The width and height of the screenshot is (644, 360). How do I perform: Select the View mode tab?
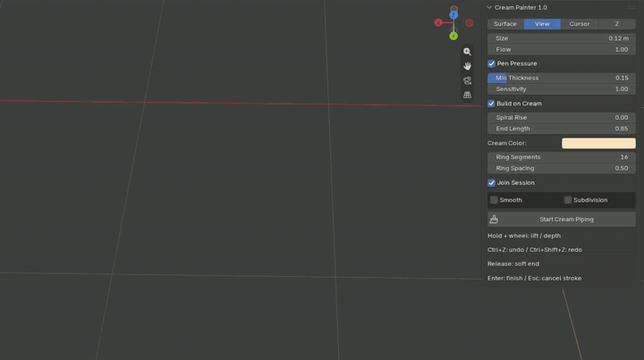(542, 24)
